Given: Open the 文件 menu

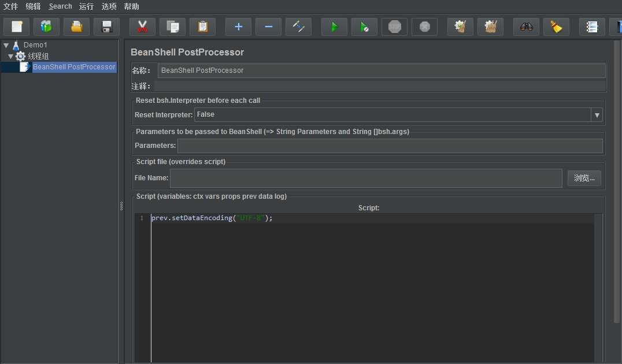Looking at the screenshot, I should [x=11, y=6].
